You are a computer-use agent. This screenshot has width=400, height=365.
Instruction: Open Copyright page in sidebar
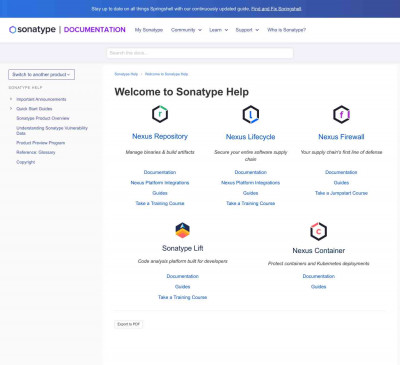[x=26, y=162]
